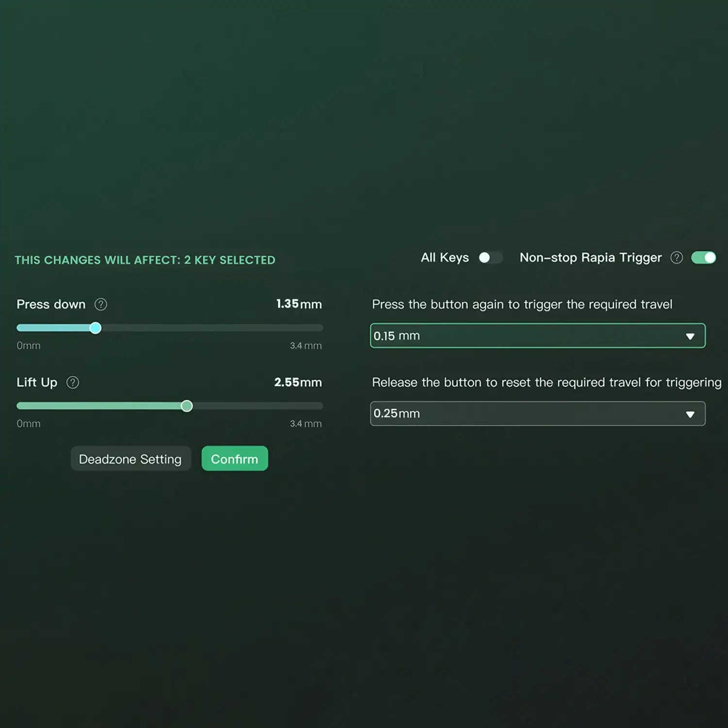Click the 2.55mm Lift Up value
The image size is (728, 728).
tap(298, 382)
